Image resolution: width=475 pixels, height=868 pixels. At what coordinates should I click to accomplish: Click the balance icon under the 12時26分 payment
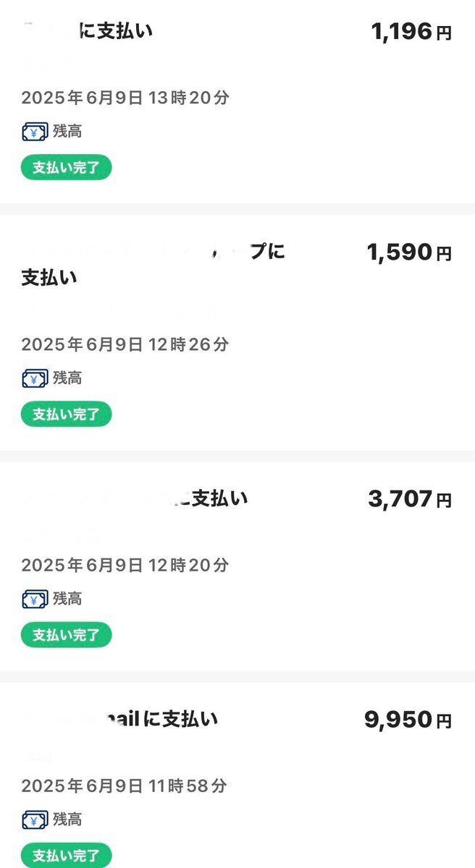point(34,378)
